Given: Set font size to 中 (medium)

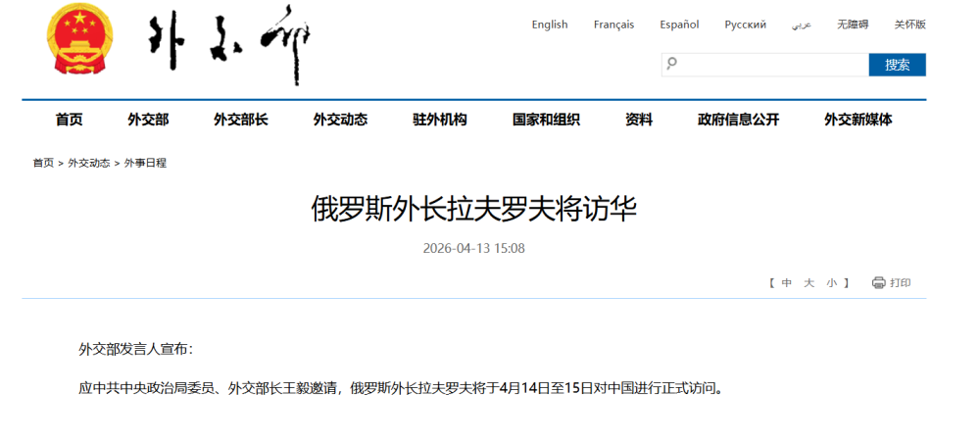Looking at the screenshot, I should pyautogui.click(x=786, y=283).
